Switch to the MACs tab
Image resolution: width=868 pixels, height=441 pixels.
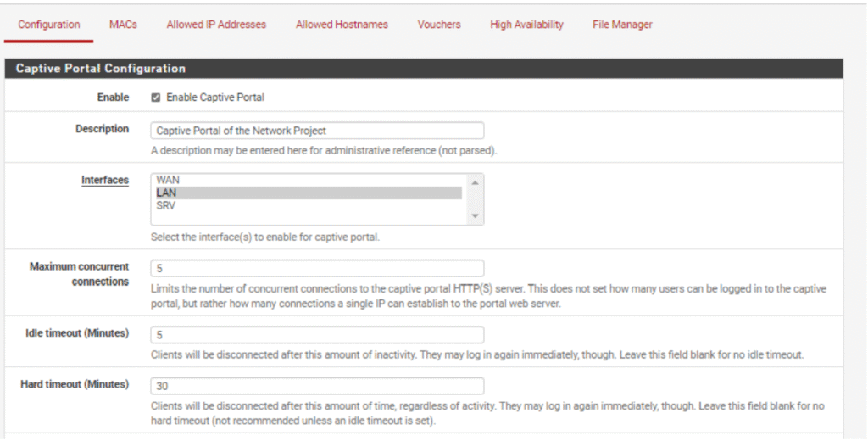tap(123, 25)
